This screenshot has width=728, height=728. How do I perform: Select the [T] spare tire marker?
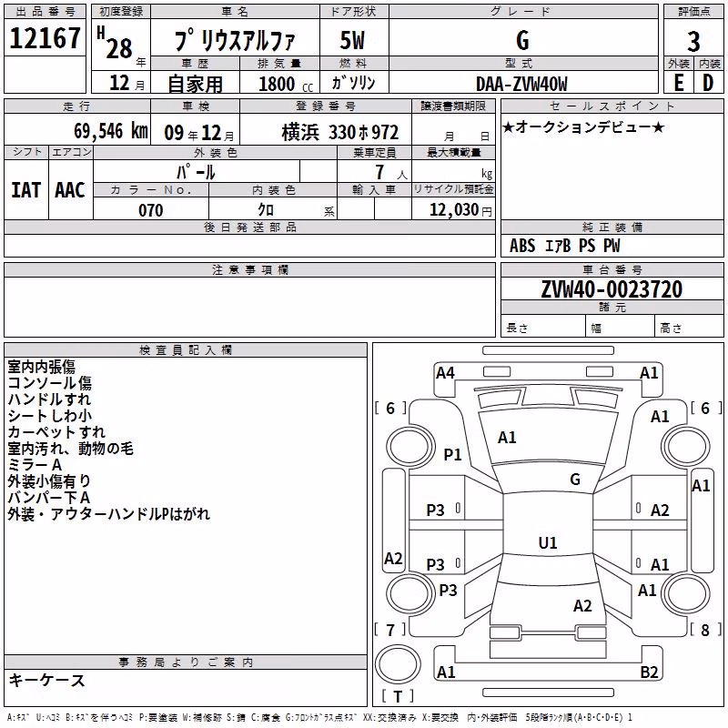click(398, 696)
